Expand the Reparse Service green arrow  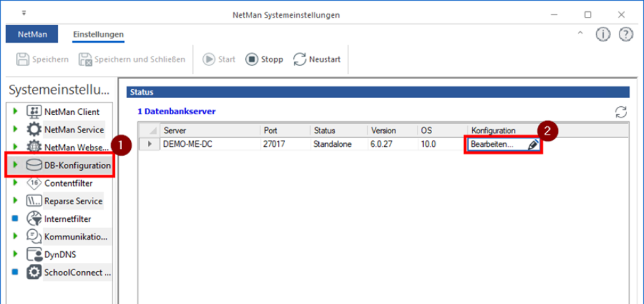click(x=16, y=201)
